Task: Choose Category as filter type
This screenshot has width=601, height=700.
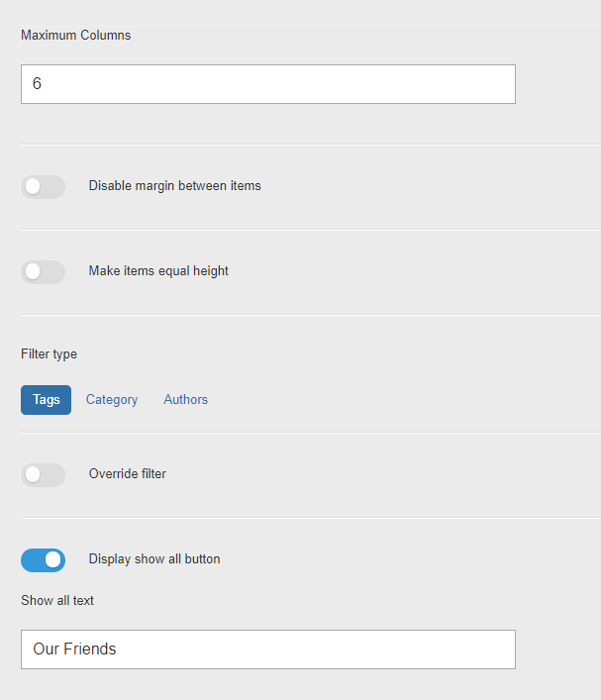Action: 112,400
